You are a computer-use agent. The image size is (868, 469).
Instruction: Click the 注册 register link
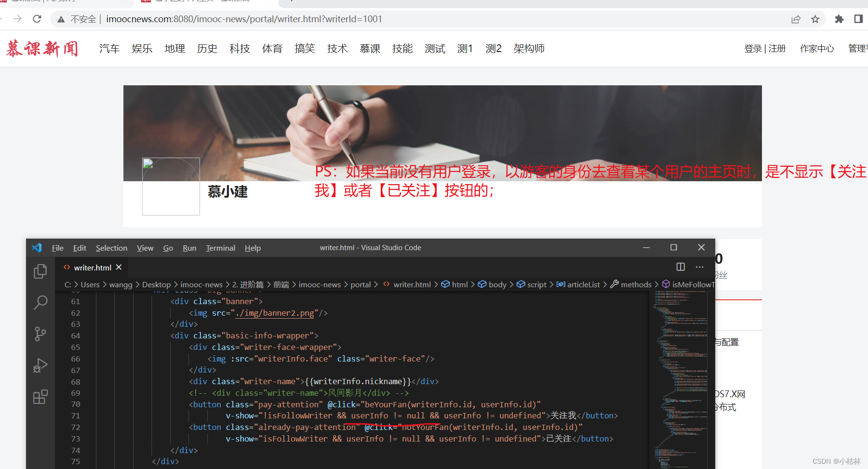pos(777,49)
